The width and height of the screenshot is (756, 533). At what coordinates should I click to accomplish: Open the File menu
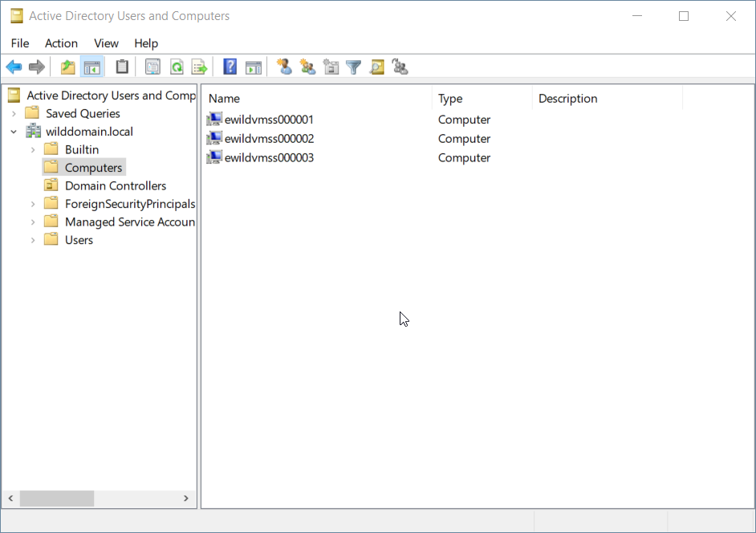[x=20, y=43]
